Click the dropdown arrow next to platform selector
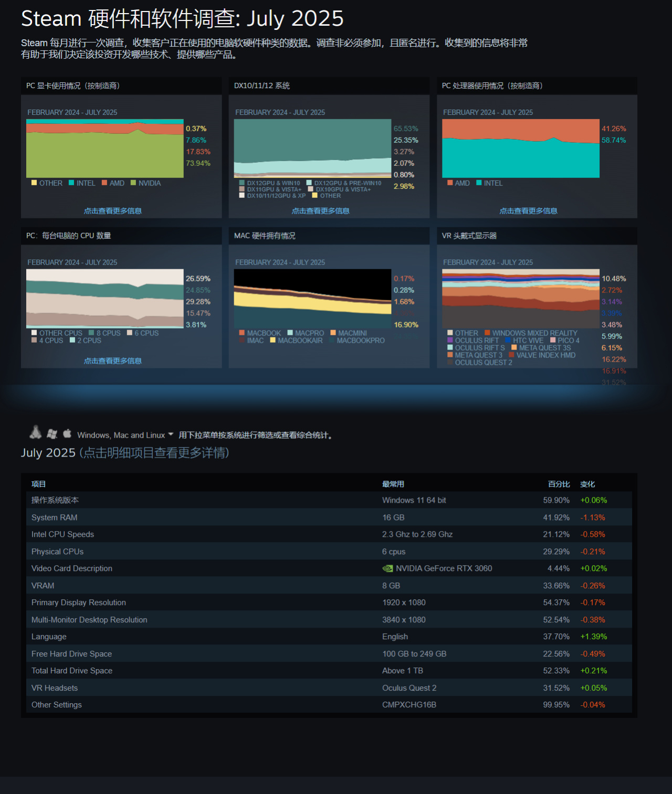This screenshot has width=672, height=794. click(x=171, y=435)
